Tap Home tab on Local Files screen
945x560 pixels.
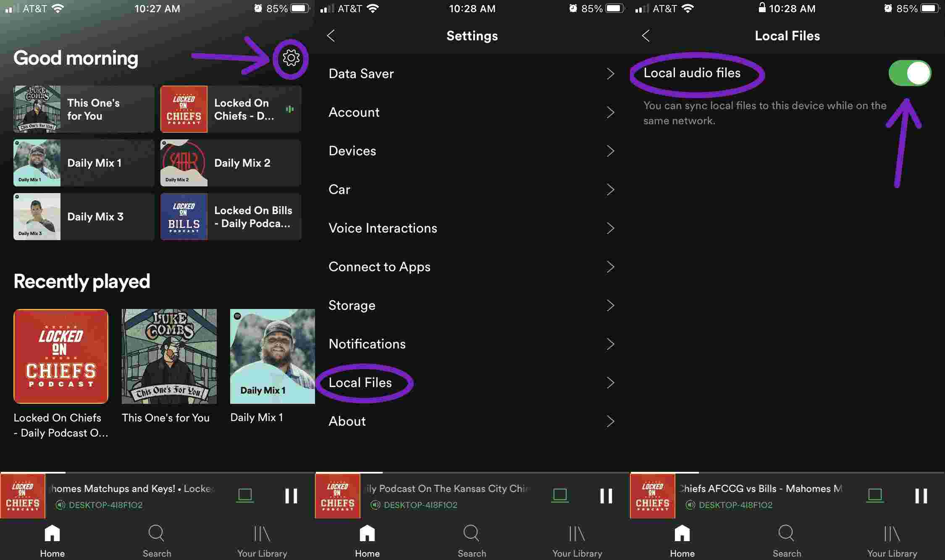pyautogui.click(x=682, y=541)
